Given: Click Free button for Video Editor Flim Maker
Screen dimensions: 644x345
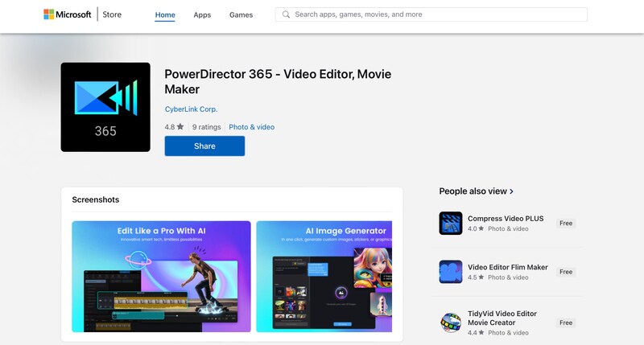Looking at the screenshot, I should point(566,272).
